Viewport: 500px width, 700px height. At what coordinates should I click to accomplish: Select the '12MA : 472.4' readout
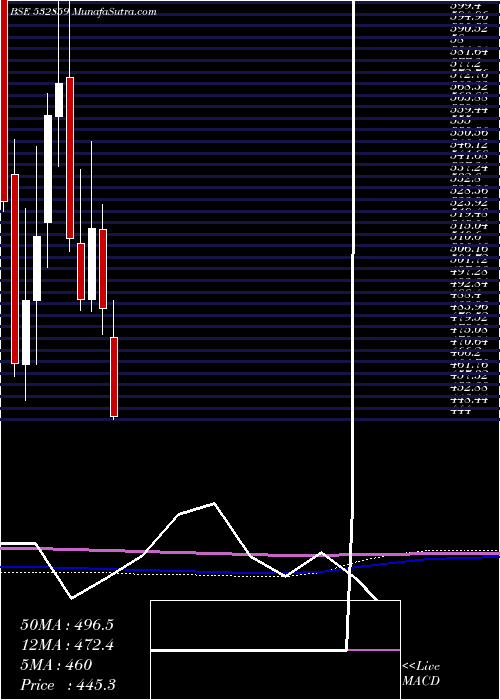pos(67,645)
